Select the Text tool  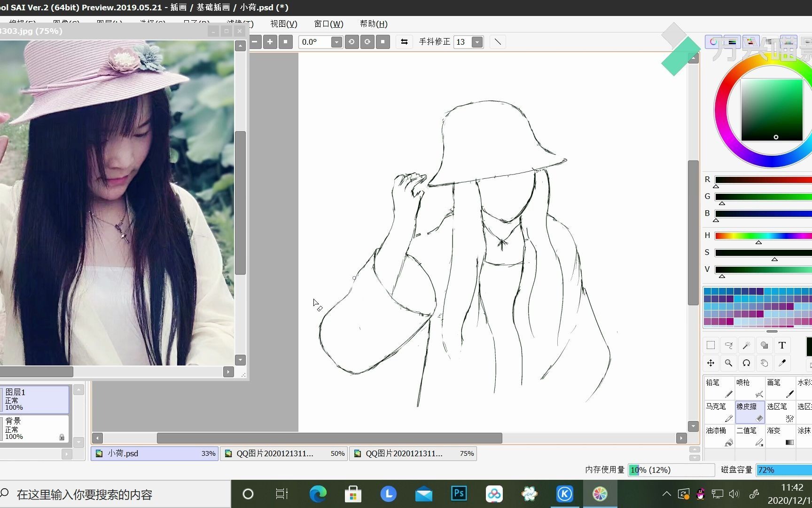point(782,345)
